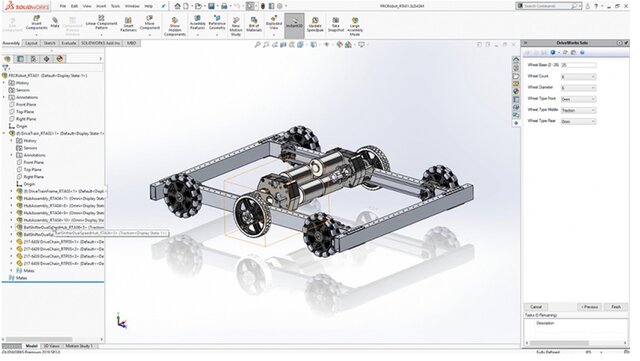Click Show Hidden Components
640x361 pixels.
175,26
